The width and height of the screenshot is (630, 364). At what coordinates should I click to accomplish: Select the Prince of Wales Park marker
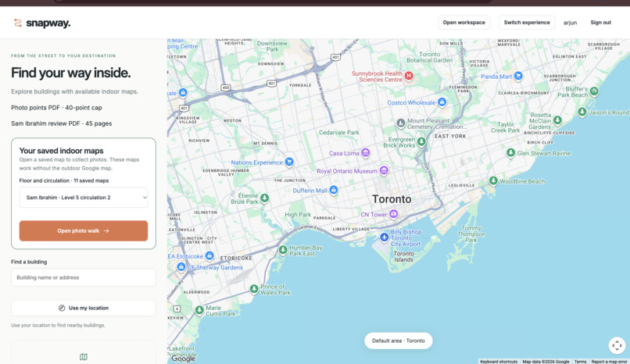pyautogui.click(x=254, y=289)
